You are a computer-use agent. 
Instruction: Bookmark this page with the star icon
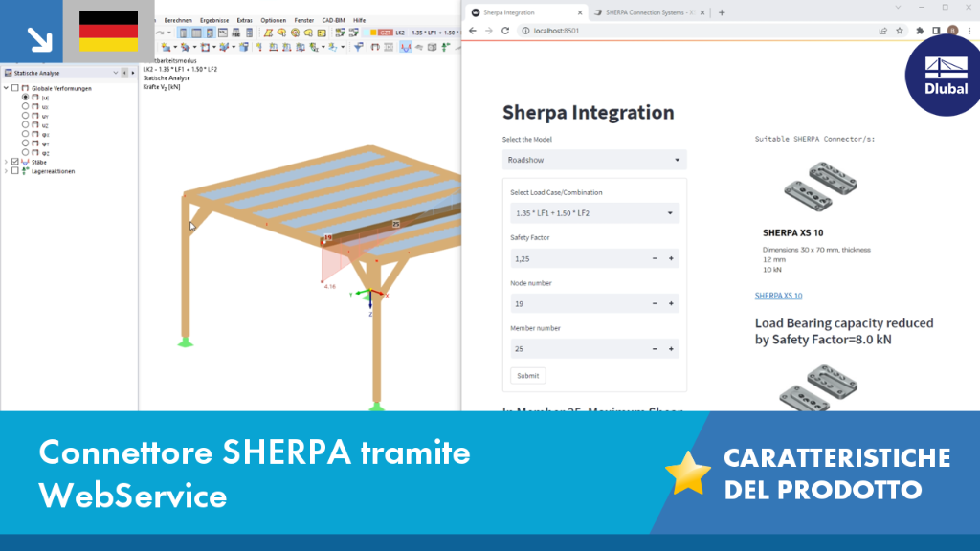click(900, 31)
